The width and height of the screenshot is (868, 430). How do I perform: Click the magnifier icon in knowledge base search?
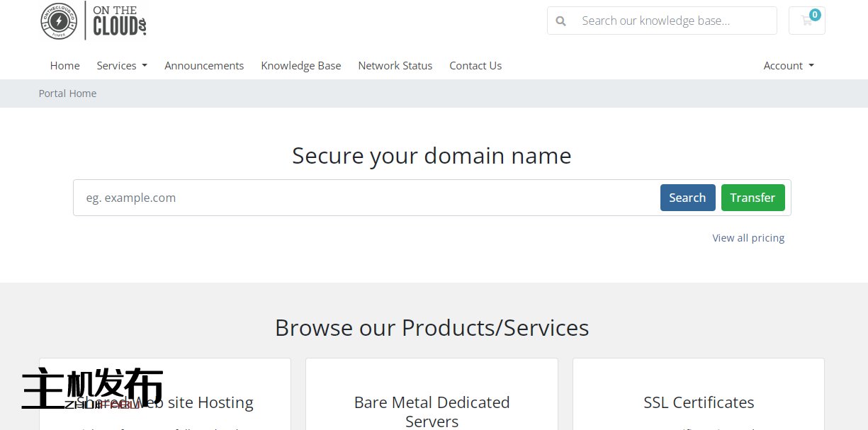561,21
